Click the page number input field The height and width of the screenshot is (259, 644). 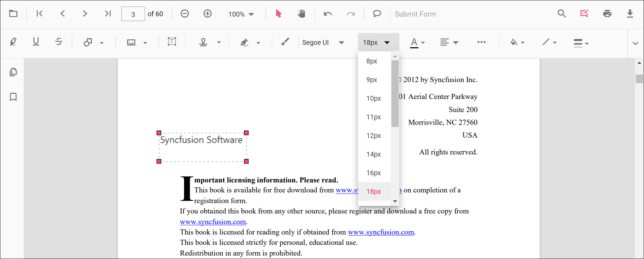pyautogui.click(x=133, y=14)
